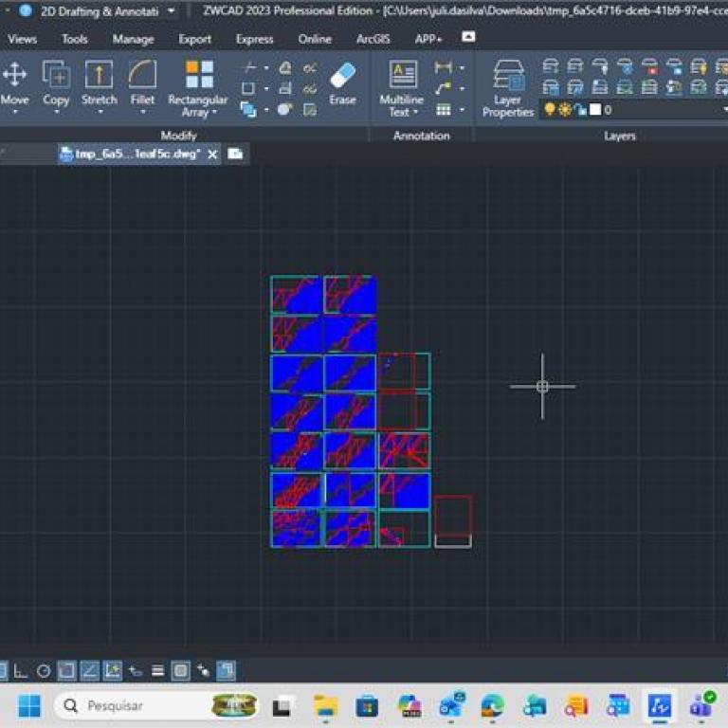Toggle lineweight display in status bar
This screenshot has height=728, width=728.
[157, 671]
